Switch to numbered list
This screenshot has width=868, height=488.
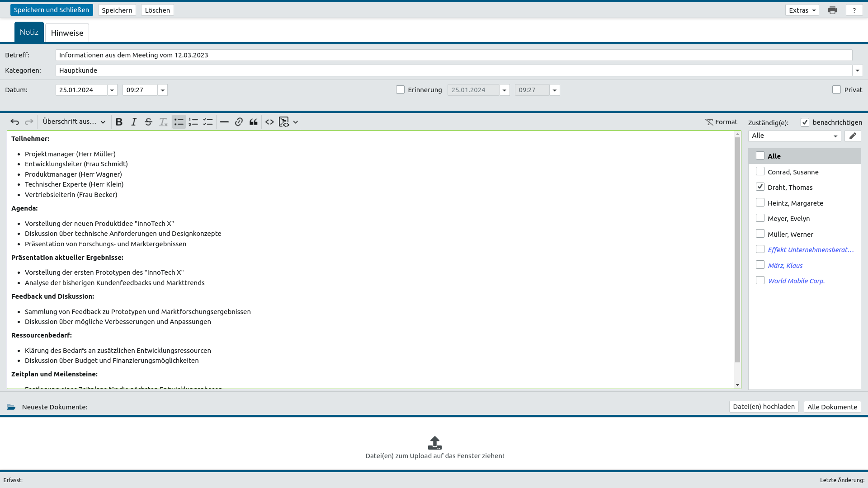[193, 122]
